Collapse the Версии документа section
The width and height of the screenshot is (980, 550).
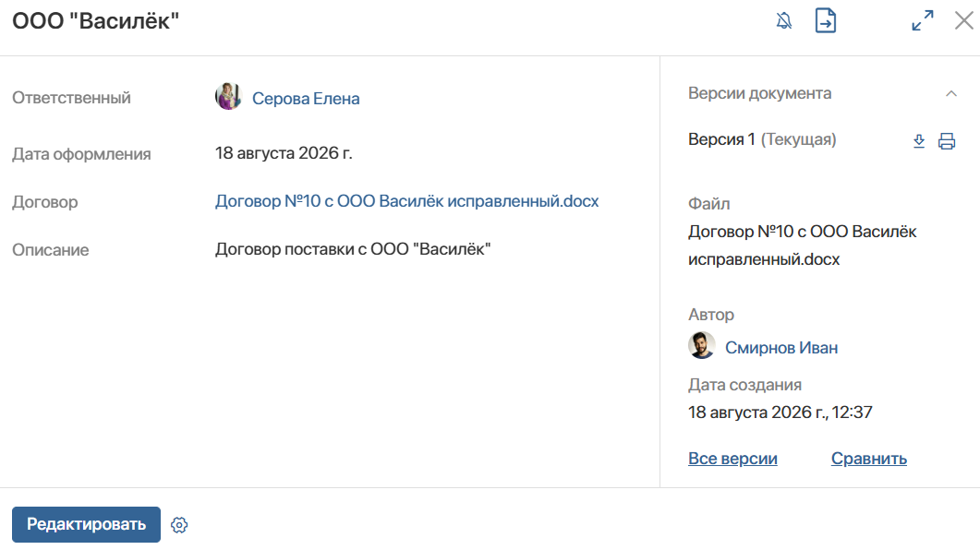[951, 93]
